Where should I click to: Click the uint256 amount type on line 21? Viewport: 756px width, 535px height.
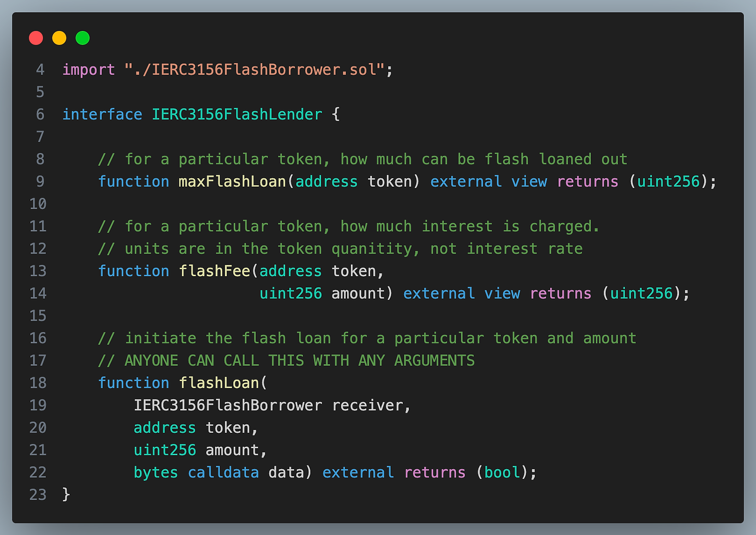(164, 450)
